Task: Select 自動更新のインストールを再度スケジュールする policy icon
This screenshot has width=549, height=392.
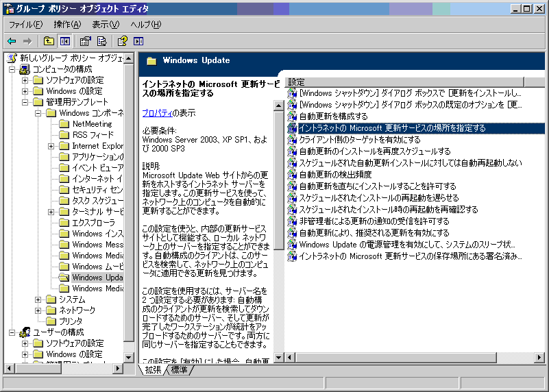Action: [292, 151]
